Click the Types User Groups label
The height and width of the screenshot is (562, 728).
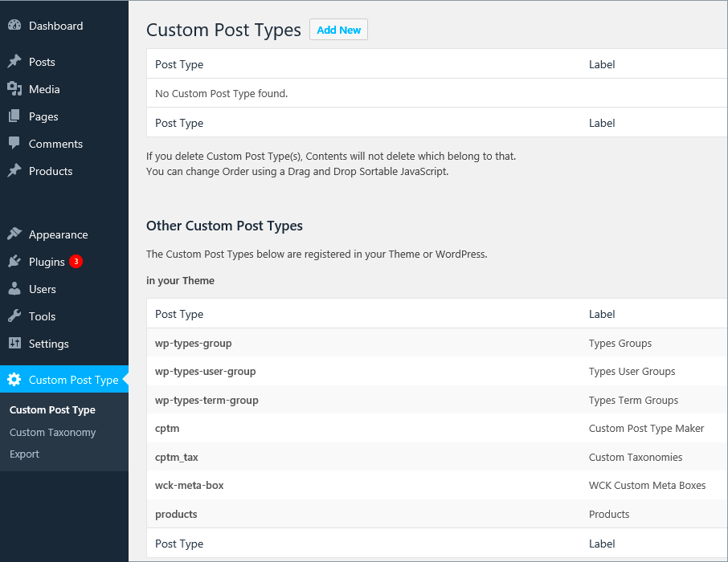coord(632,371)
